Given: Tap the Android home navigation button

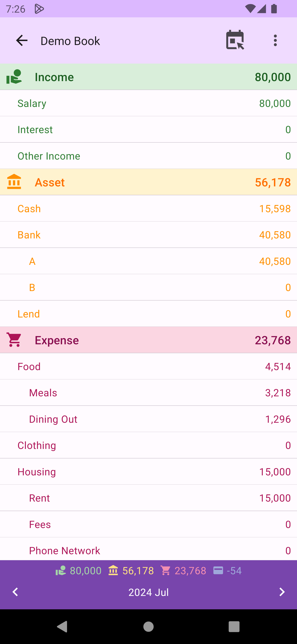Looking at the screenshot, I should [x=148, y=626].
